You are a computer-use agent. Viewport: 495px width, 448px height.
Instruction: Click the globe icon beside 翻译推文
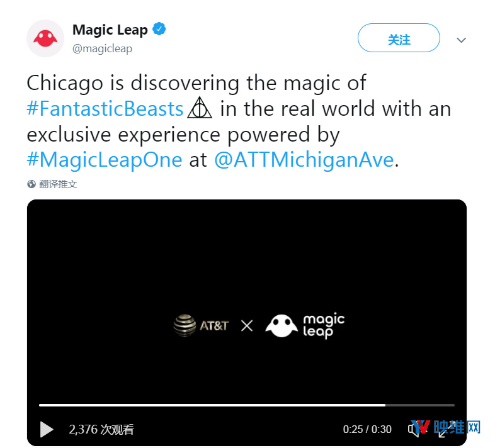coord(31,184)
